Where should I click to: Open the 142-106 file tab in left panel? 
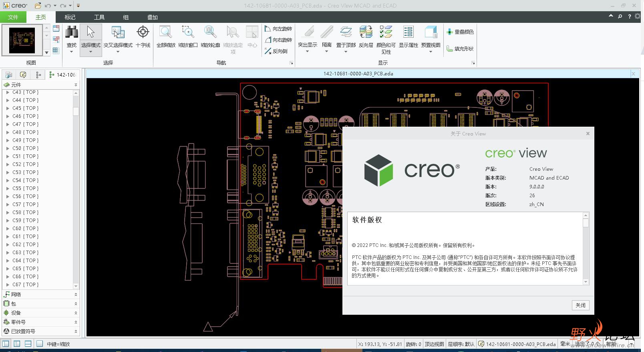[x=62, y=75]
